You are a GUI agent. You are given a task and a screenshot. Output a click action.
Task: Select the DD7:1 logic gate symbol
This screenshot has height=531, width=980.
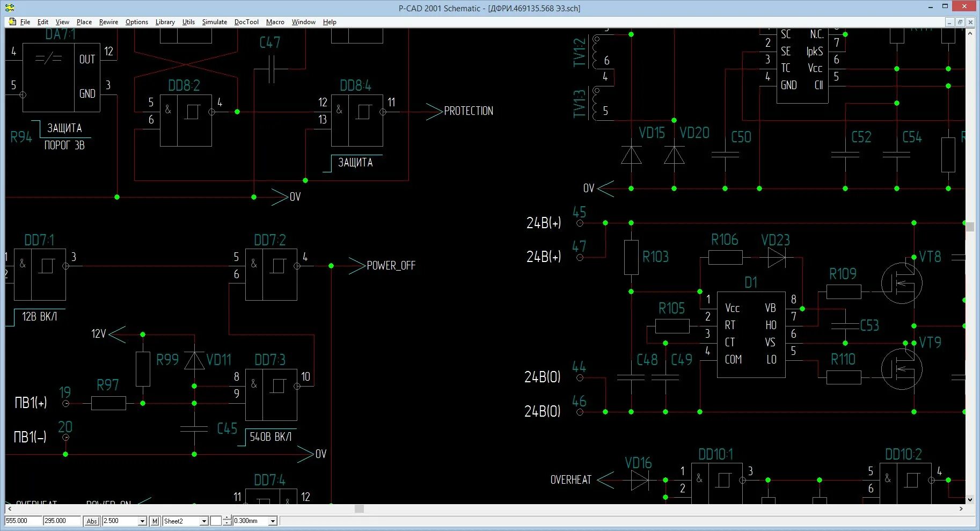click(40, 274)
